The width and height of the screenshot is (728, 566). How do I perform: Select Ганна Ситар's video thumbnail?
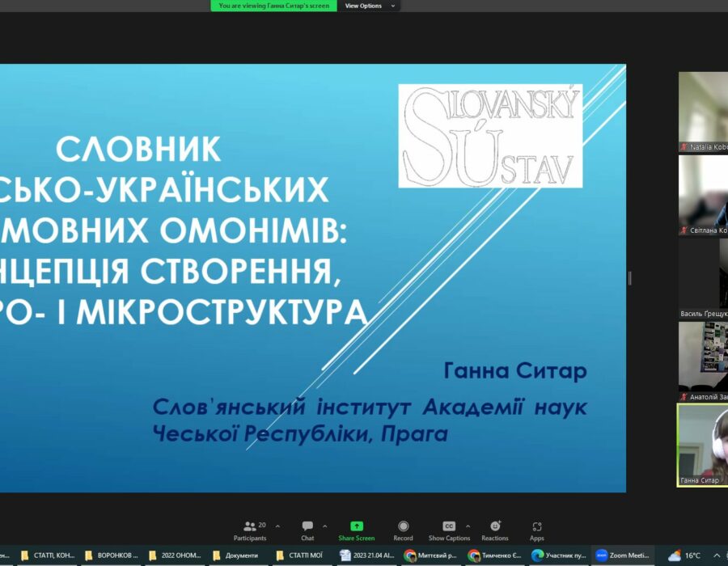point(702,443)
